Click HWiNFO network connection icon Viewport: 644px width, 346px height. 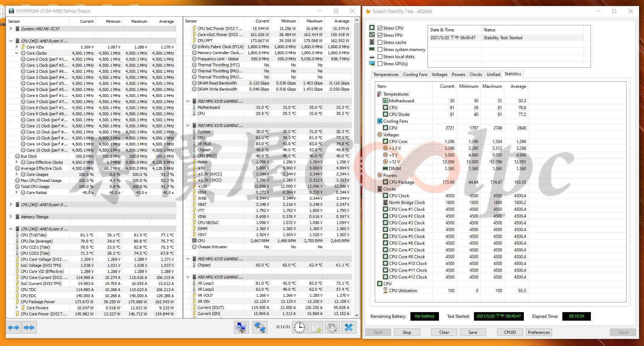pyautogui.click(x=260, y=327)
